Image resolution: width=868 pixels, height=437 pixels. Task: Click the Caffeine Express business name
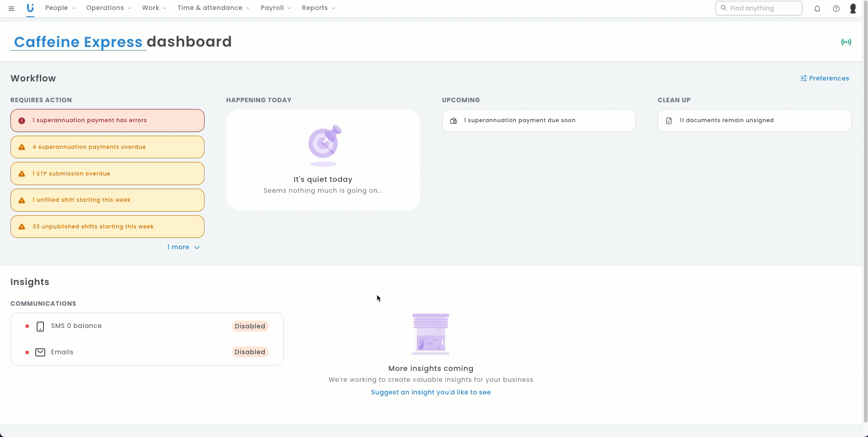[78, 42]
